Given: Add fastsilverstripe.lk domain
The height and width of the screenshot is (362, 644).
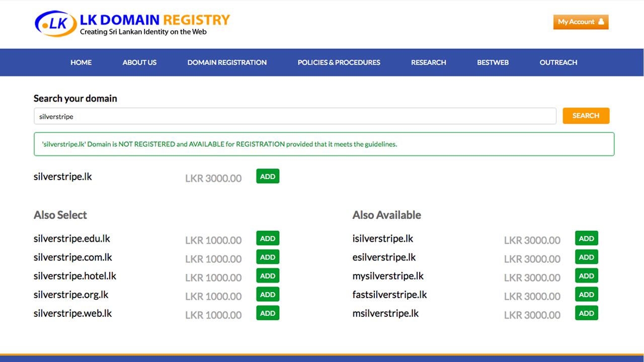Looking at the screenshot, I should (x=586, y=295).
